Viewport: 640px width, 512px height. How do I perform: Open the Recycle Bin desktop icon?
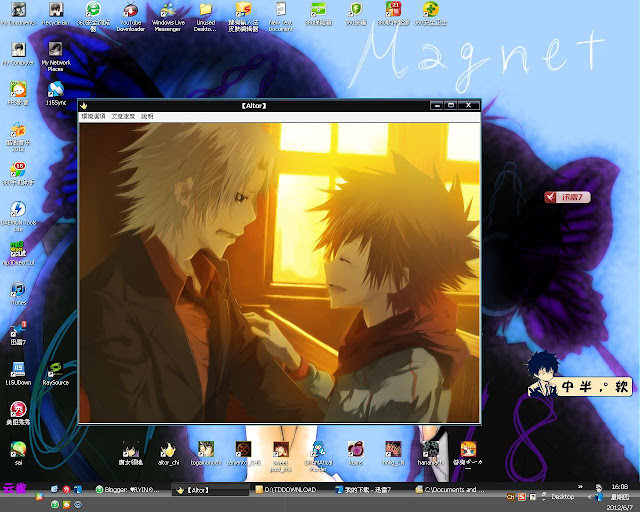[56, 13]
